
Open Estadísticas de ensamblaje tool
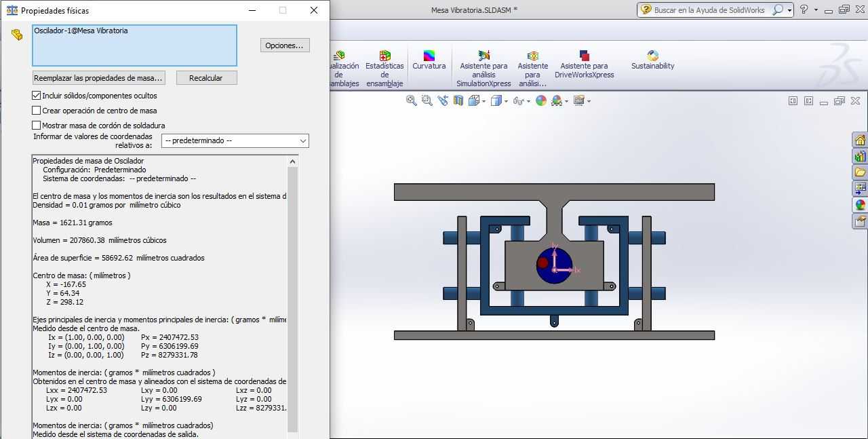pyautogui.click(x=384, y=69)
